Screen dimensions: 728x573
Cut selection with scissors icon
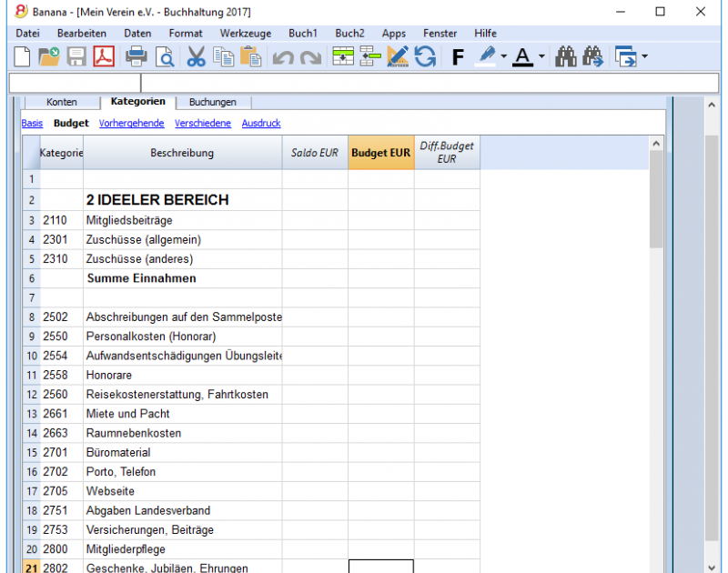[x=196, y=56]
